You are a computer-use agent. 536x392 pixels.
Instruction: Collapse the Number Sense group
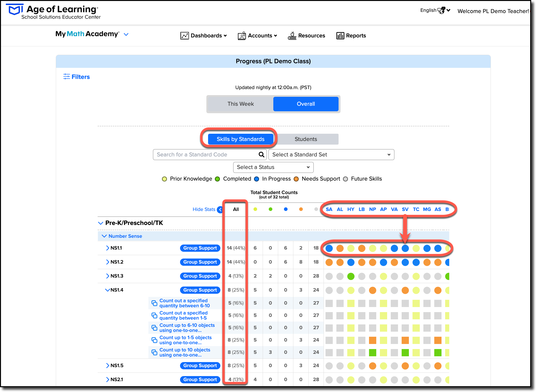104,236
